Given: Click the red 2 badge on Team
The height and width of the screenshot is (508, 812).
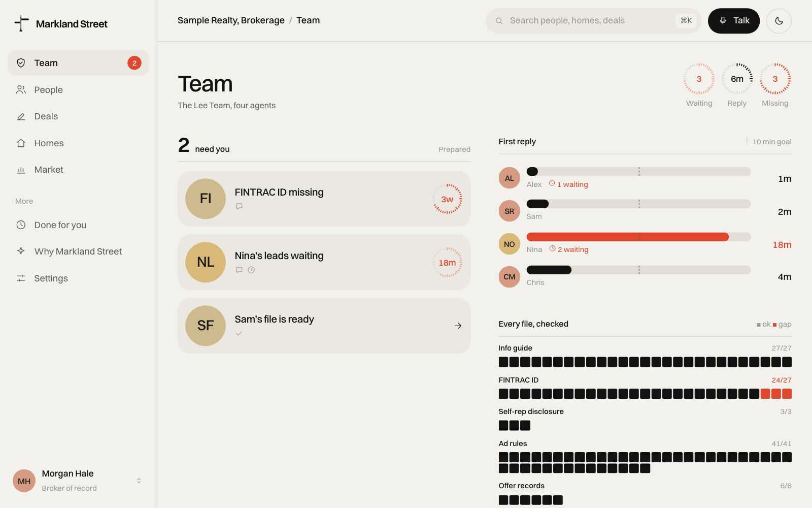Looking at the screenshot, I should (134, 63).
